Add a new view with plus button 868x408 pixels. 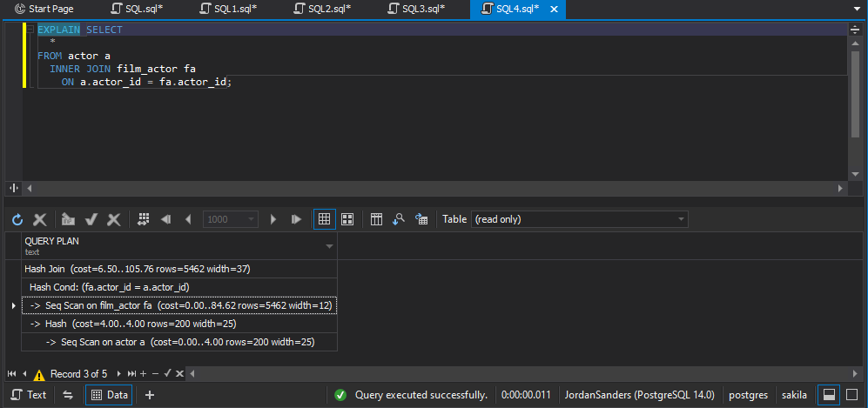[149, 395]
